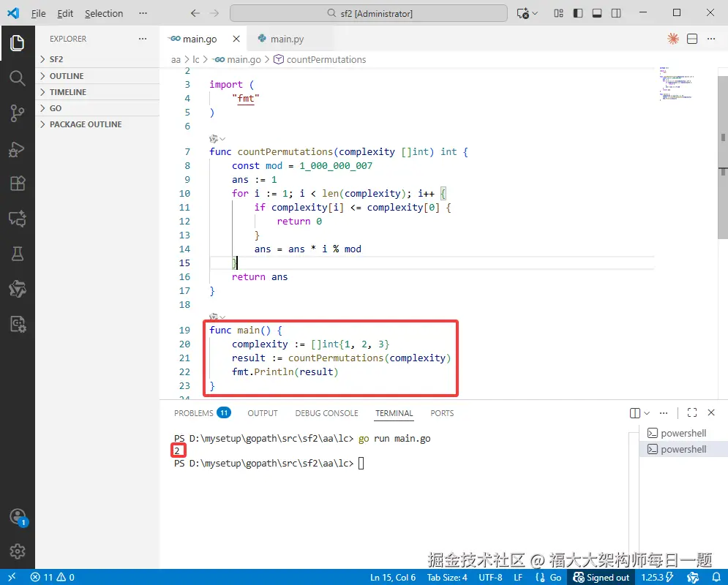Click the sf2 command center search box
Image resolution: width=728 pixels, height=585 pixels.
tap(369, 13)
